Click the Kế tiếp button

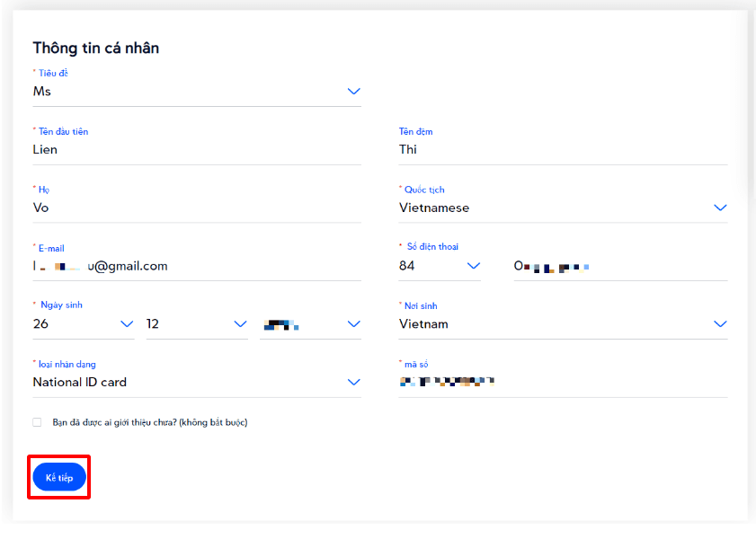(59, 477)
